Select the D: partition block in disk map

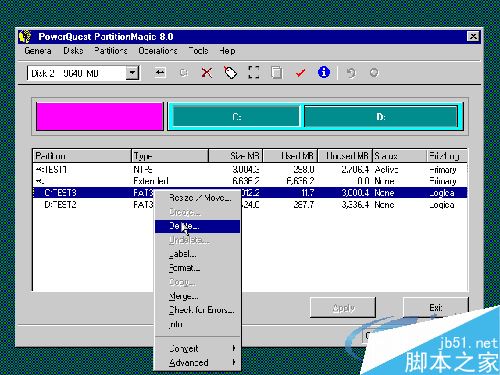[381, 117]
